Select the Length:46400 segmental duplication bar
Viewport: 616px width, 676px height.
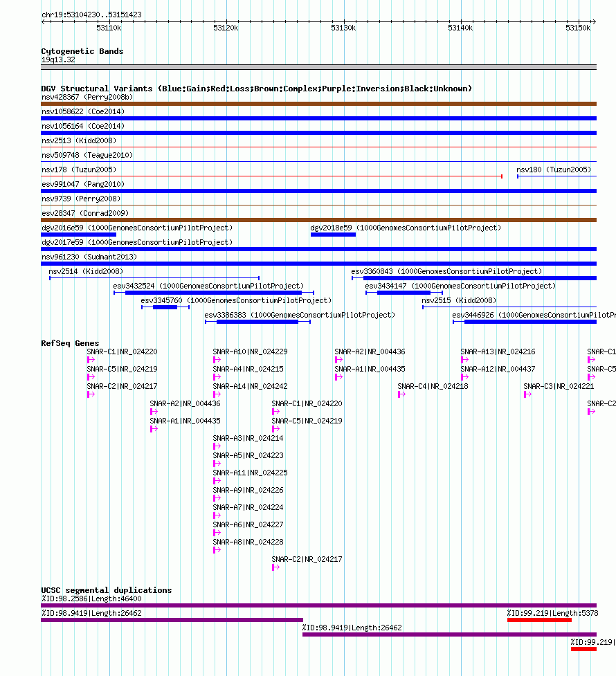319,605
